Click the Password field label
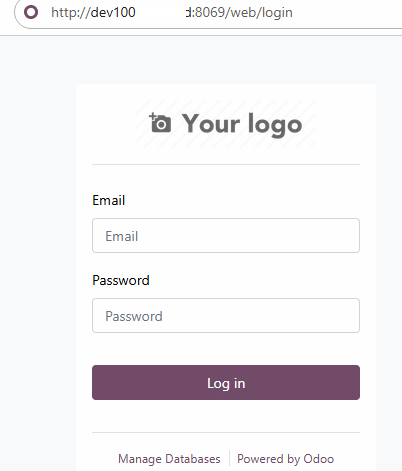The width and height of the screenshot is (402, 471). coord(121,280)
